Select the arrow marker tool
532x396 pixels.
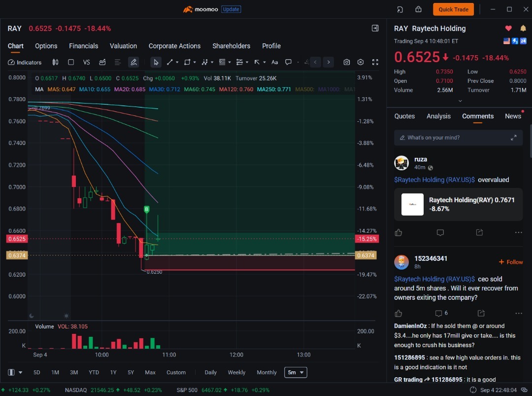(257, 62)
